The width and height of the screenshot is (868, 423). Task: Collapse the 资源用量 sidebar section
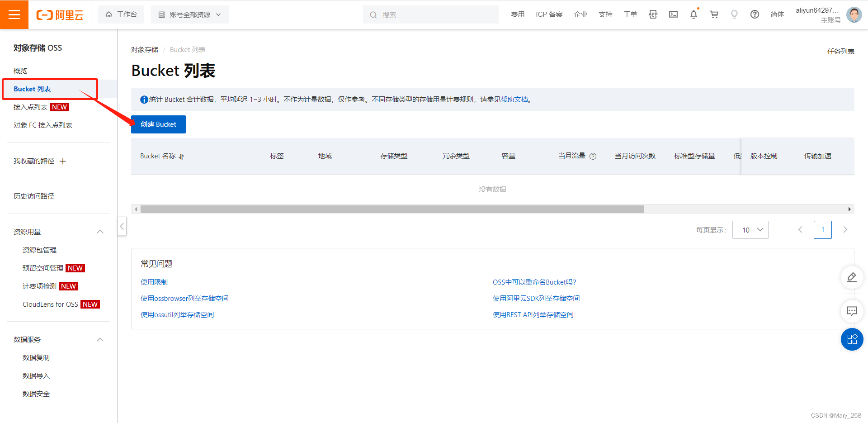tap(100, 232)
